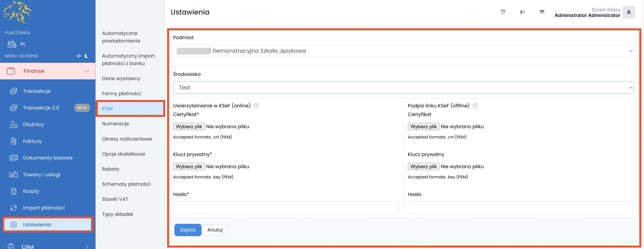Open the Podmiot dropdown
The width and height of the screenshot is (644, 249).
coord(403,51)
